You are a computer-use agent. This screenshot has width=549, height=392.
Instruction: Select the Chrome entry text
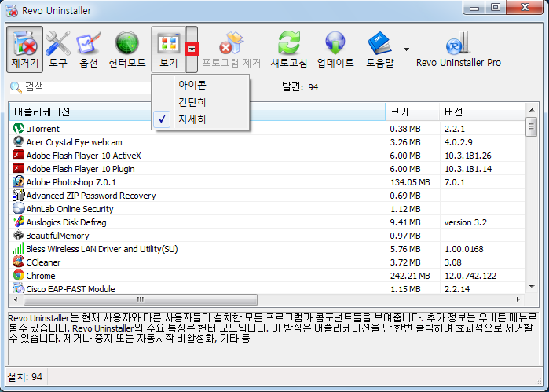click(41, 276)
